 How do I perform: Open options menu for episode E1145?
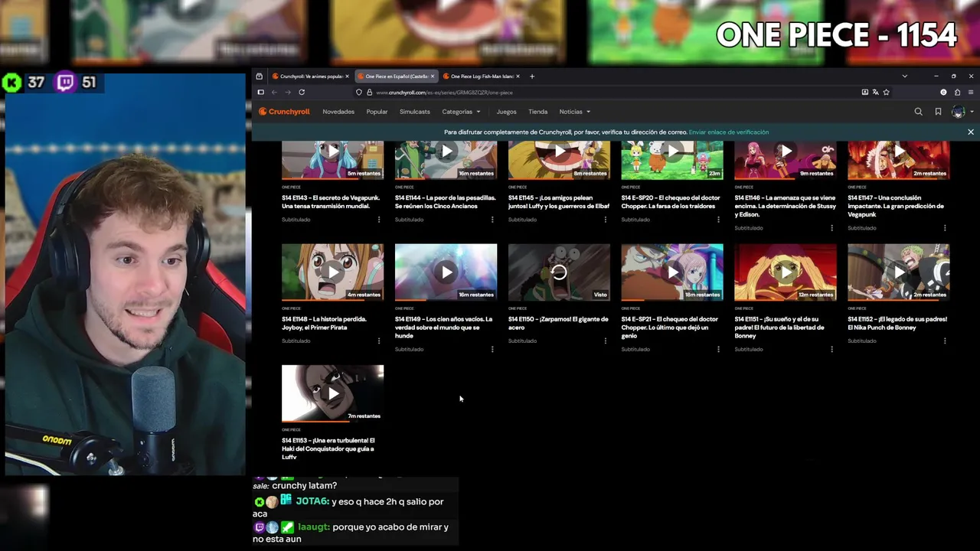(606, 220)
